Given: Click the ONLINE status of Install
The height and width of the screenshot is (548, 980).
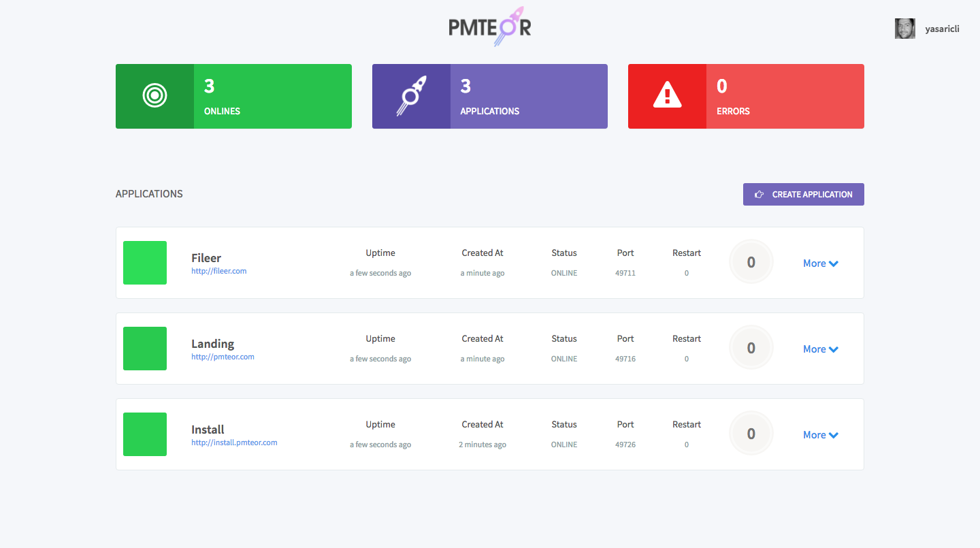Looking at the screenshot, I should (564, 445).
